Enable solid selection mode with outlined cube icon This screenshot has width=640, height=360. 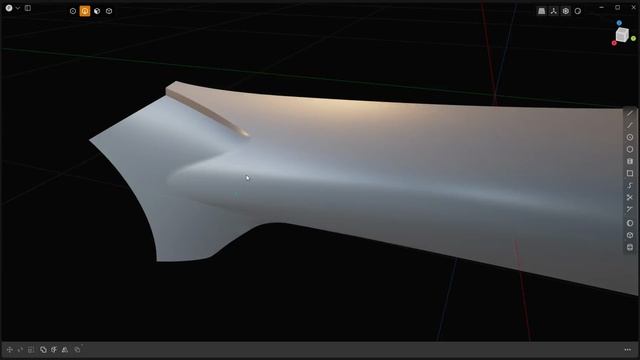pos(109,11)
